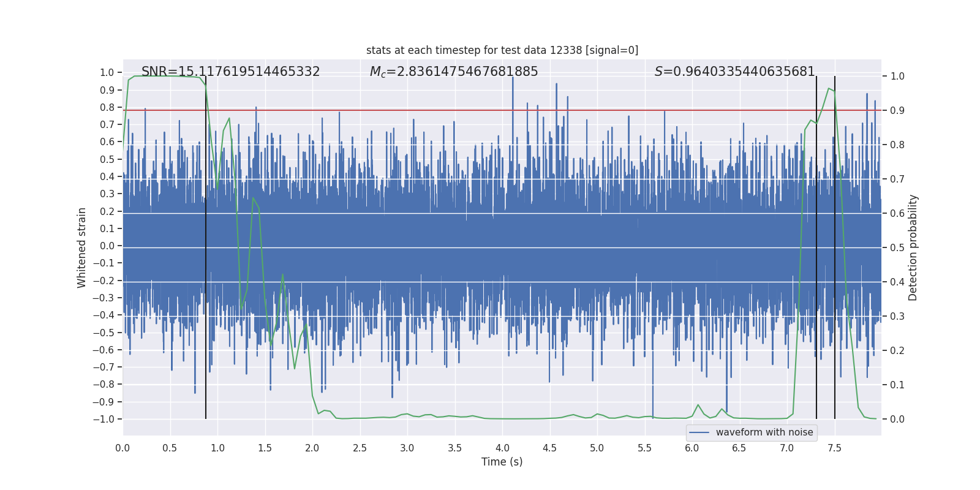980x490 pixels.
Task: Click the 5.0 tick on time axis
Action: coord(597,448)
